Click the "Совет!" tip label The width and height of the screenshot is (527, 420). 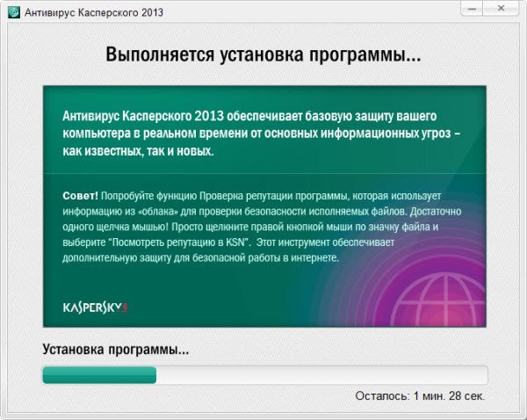pos(80,196)
